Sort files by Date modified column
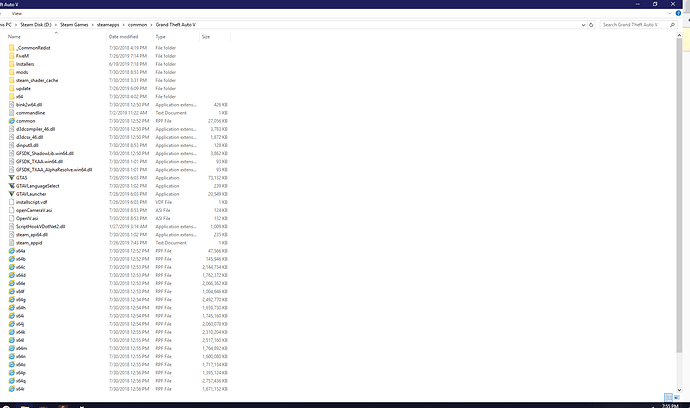Image resolution: width=690 pixels, height=408 pixels. [125, 37]
